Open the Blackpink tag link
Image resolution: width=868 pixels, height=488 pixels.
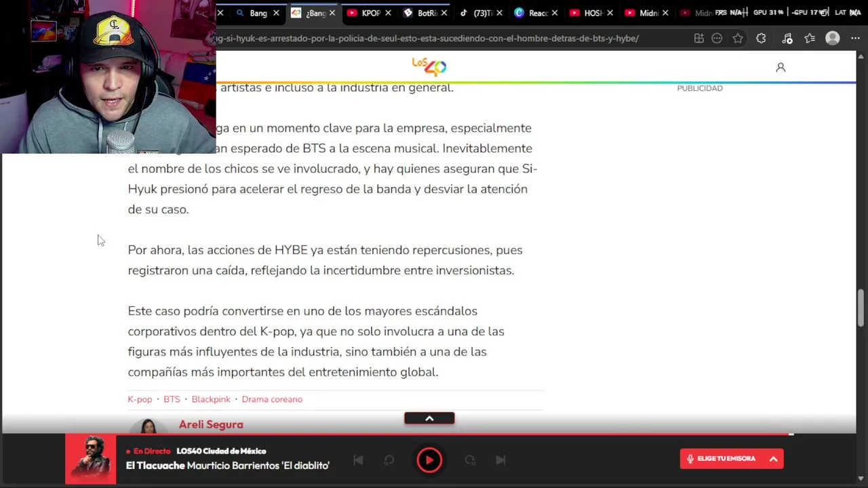point(211,399)
